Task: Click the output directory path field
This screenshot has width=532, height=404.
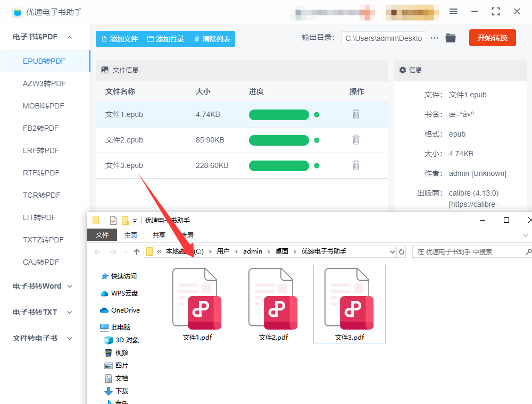Action: tap(384, 38)
